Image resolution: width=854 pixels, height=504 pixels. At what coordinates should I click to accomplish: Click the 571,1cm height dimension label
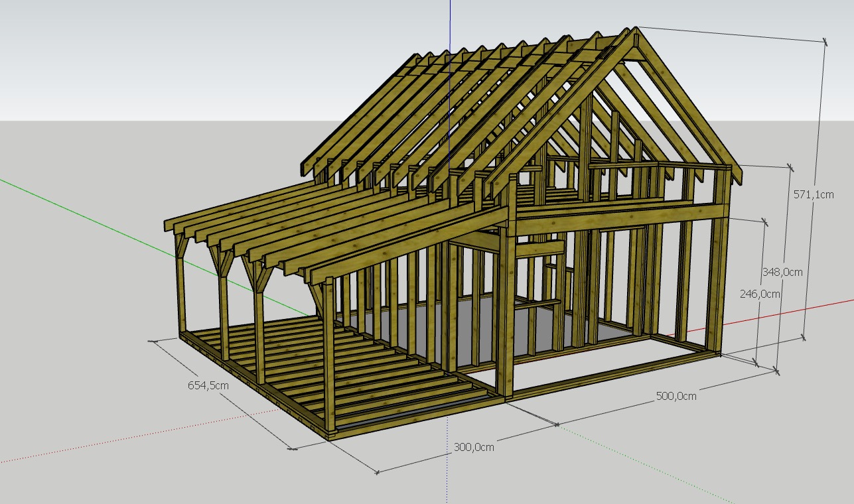pyautogui.click(x=814, y=194)
